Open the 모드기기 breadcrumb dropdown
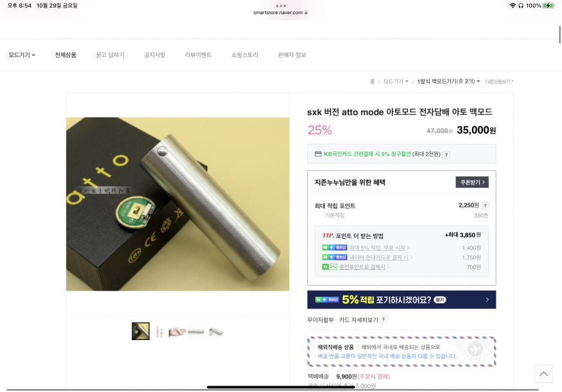562x392 pixels. pyautogui.click(x=396, y=81)
